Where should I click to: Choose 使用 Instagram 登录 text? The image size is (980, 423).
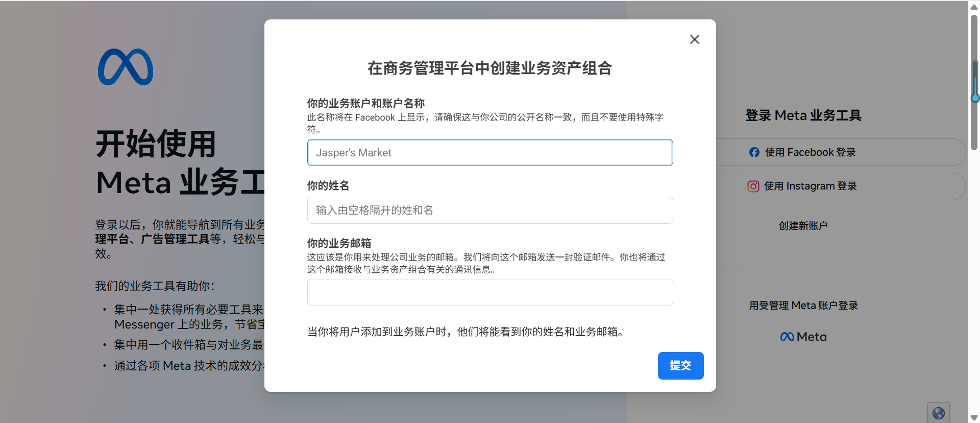pyautogui.click(x=810, y=186)
